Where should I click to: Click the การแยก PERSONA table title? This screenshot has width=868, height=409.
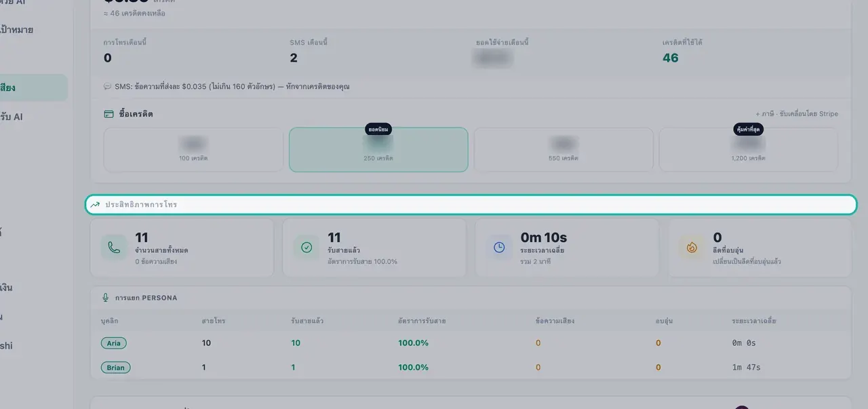point(146,298)
